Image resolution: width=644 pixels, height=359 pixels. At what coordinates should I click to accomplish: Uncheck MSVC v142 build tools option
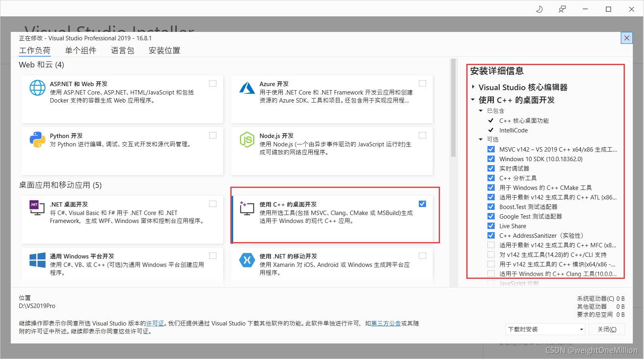(x=491, y=149)
